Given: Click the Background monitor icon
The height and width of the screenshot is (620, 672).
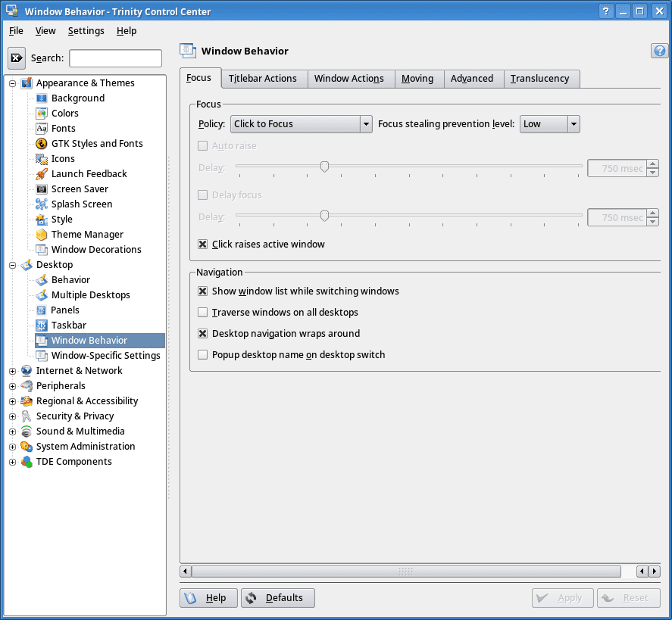Looking at the screenshot, I should pos(42,98).
